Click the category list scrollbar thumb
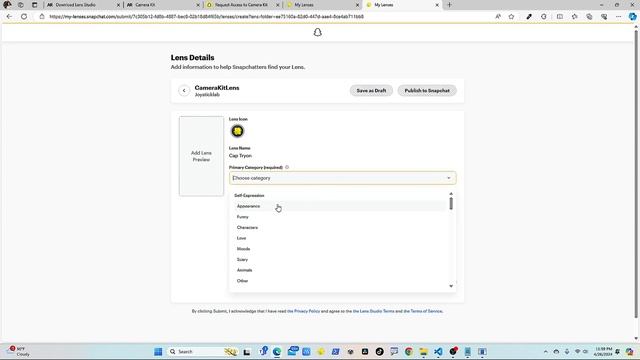The height and width of the screenshot is (360, 640). click(x=451, y=203)
